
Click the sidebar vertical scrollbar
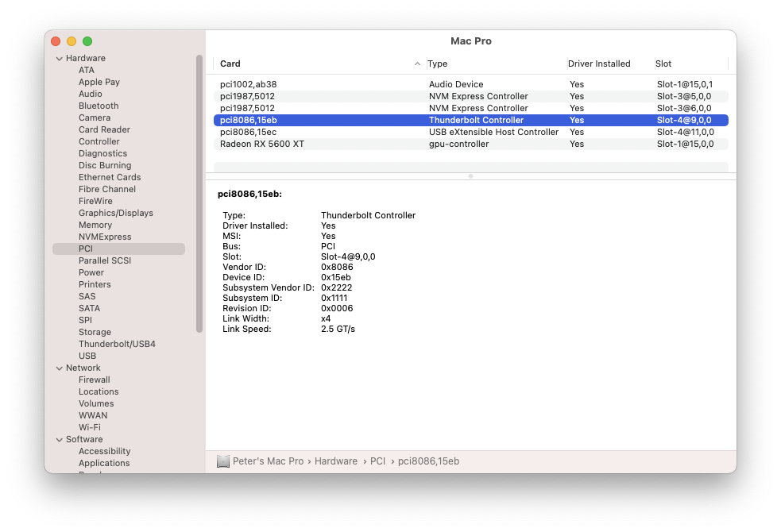click(199, 194)
